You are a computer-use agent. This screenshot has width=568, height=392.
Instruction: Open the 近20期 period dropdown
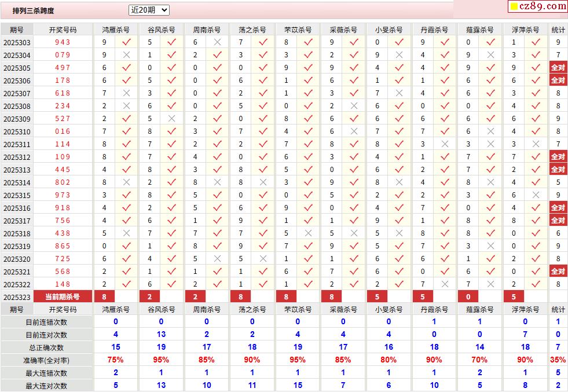click(149, 10)
